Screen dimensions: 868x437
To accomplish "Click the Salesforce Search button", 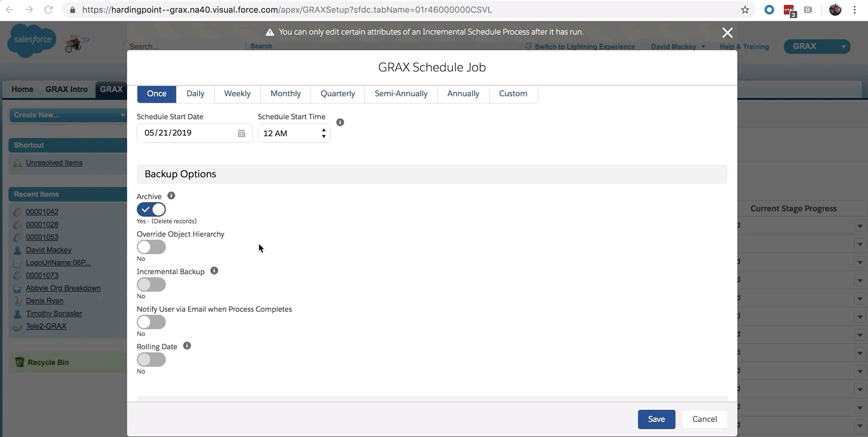I will [261, 47].
